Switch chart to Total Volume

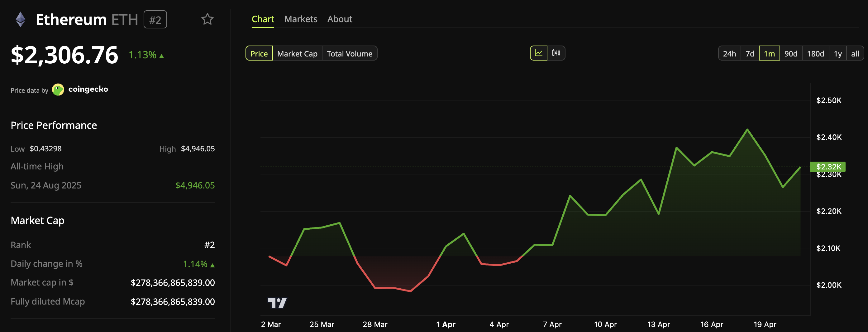(x=350, y=53)
